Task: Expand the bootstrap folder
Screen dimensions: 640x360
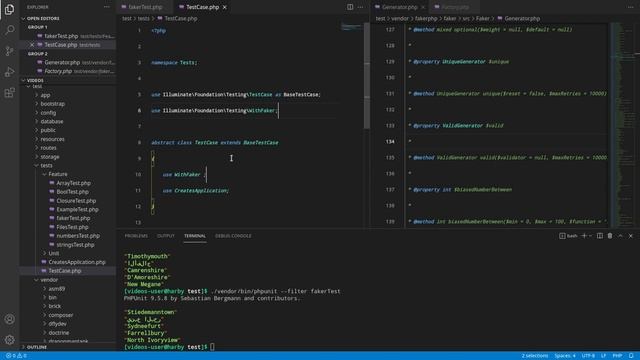Action: [52, 104]
